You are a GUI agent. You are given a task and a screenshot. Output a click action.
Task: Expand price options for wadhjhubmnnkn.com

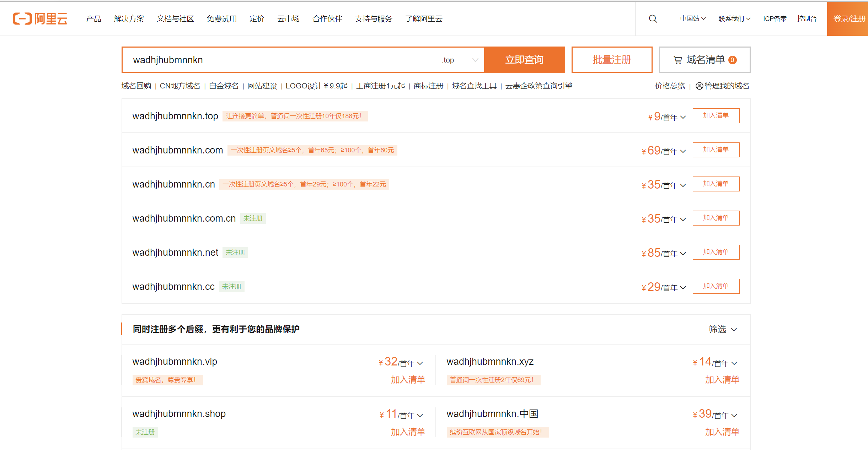pos(683,151)
